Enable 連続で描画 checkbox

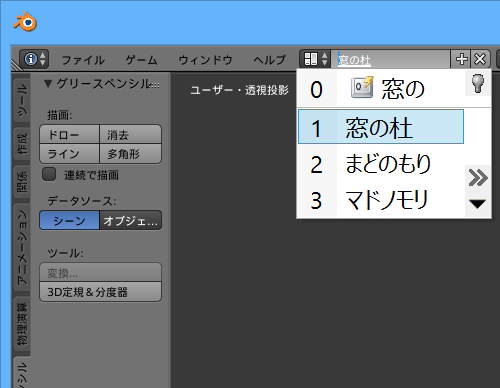coord(49,175)
